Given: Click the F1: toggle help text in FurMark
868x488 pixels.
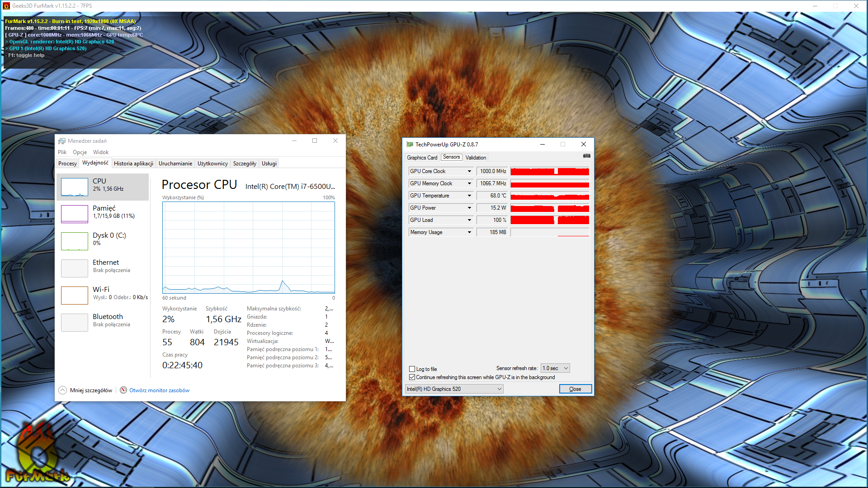Looking at the screenshot, I should [x=26, y=55].
